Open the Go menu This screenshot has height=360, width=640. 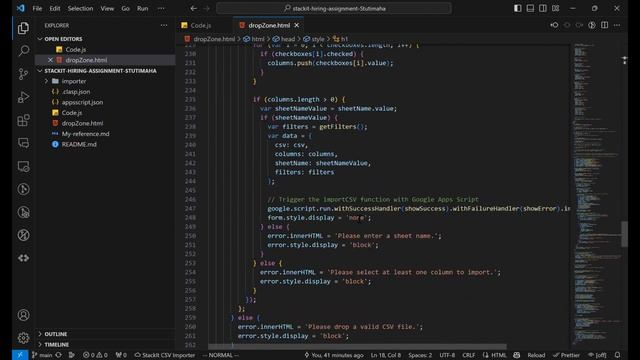(125, 8)
